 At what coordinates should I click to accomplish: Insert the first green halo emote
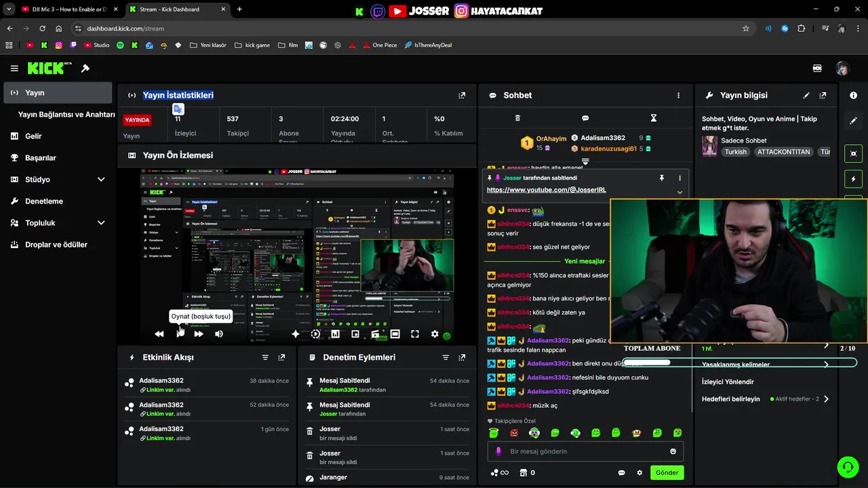click(494, 433)
